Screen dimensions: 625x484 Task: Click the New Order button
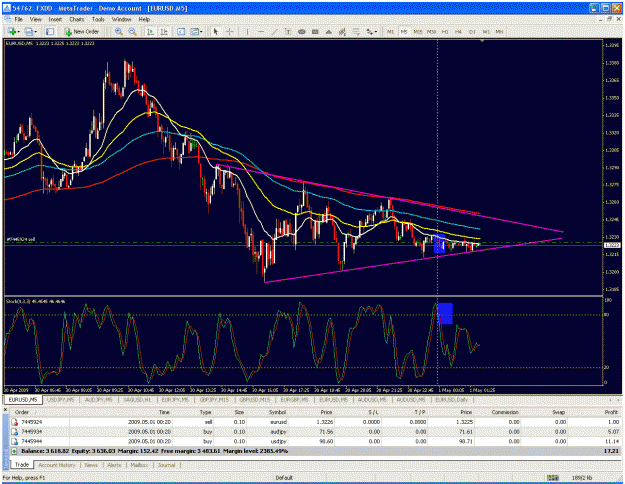pos(81,31)
